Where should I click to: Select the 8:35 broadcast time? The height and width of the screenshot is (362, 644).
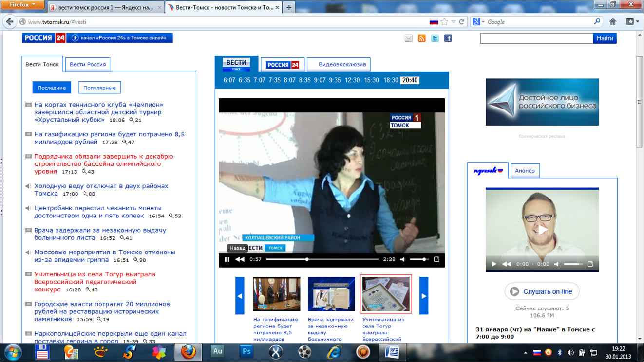[x=305, y=80]
